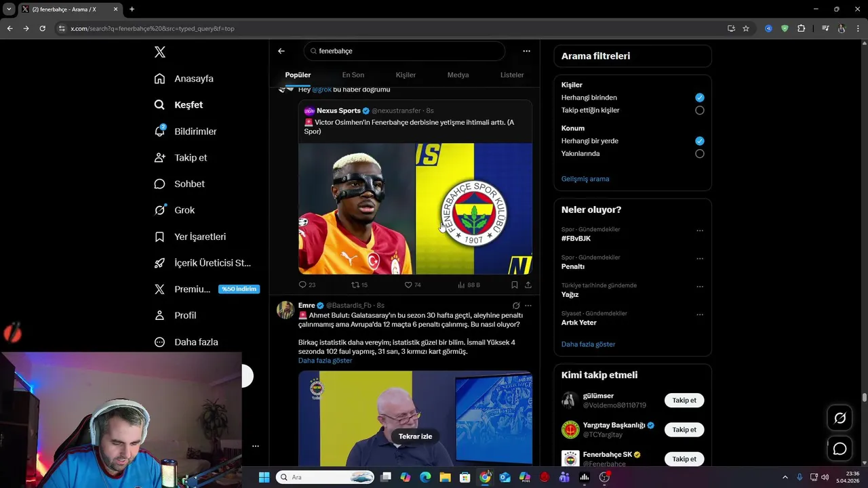The height and width of the screenshot is (488, 868).
Task: Open Takip et sidebar item
Action: pos(180,157)
